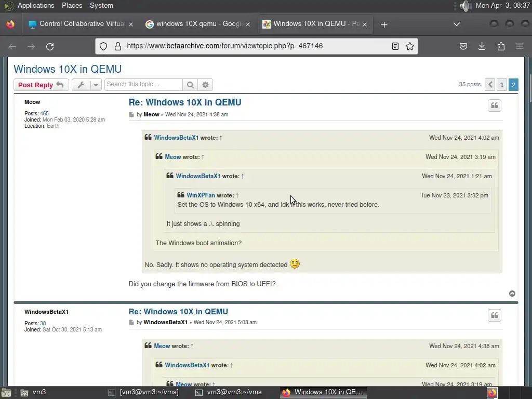Click the show desktop icon in bottom panel
Viewport: 532px width, 399px height.
tap(6, 393)
